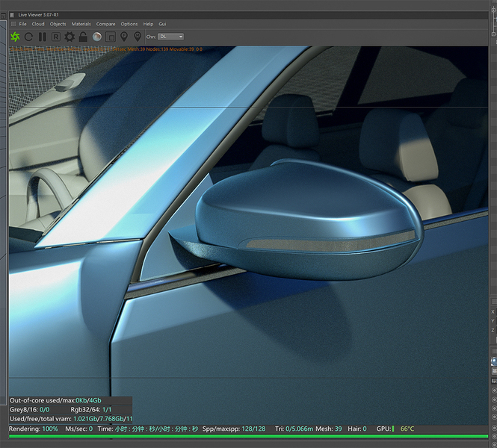
Task: Click the grip icon left of File menu
Action: pos(13,24)
